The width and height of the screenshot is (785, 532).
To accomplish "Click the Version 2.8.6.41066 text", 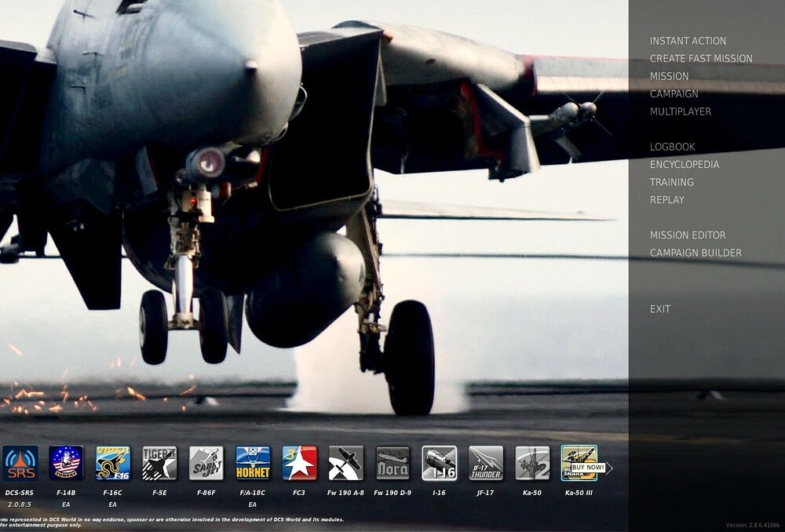I will pyautogui.click(x=753, y=525).
